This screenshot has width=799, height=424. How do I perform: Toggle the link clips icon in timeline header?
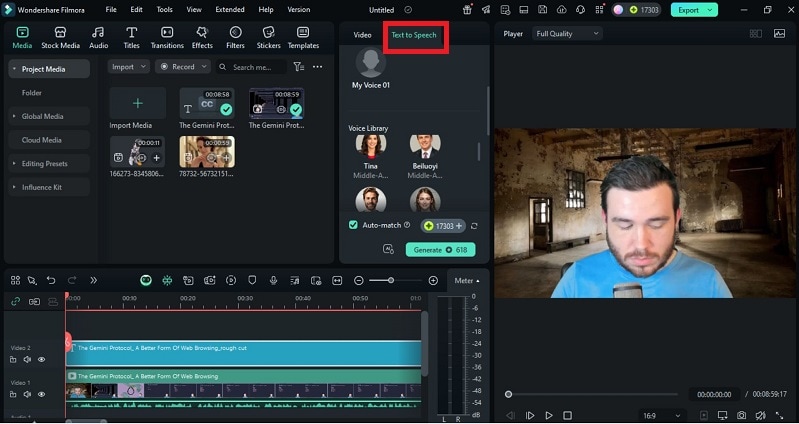click(15, 302)
